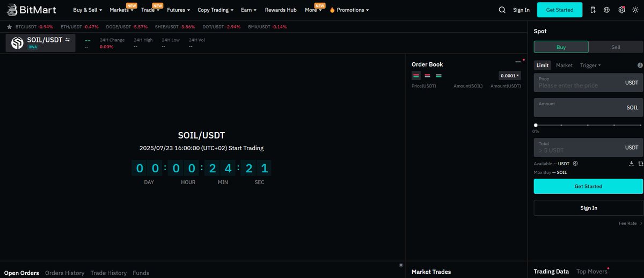This screenshot has width=644, height=278.
Task: Open Order Book more options ellipsis
Action: tap(518, 62)
